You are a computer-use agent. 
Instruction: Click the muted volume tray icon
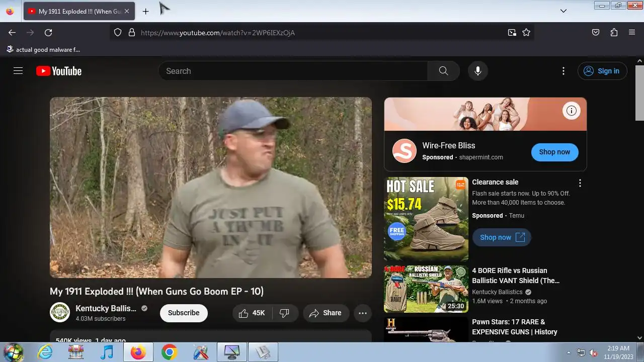[x=594, y=352]
